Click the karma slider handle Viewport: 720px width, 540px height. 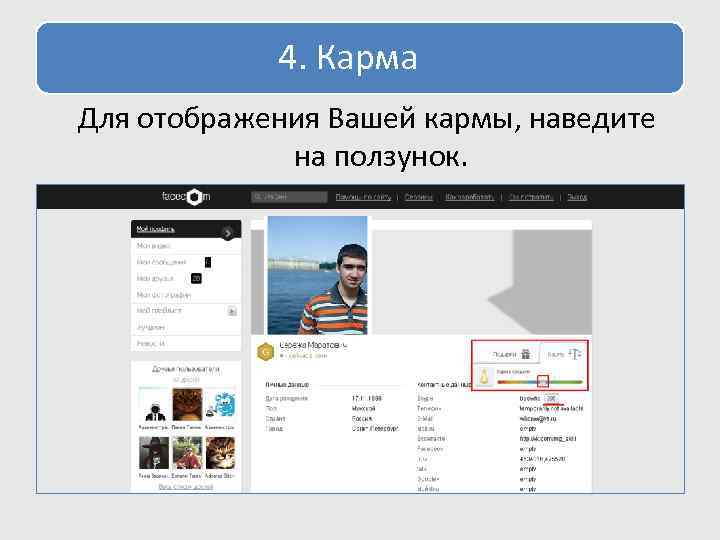(x=543, y=381)
